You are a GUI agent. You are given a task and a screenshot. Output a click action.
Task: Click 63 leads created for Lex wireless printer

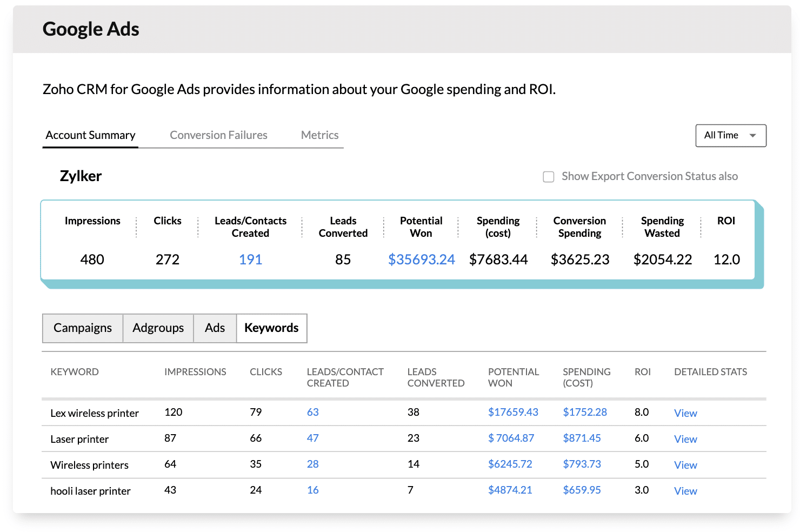coord(312,412)
